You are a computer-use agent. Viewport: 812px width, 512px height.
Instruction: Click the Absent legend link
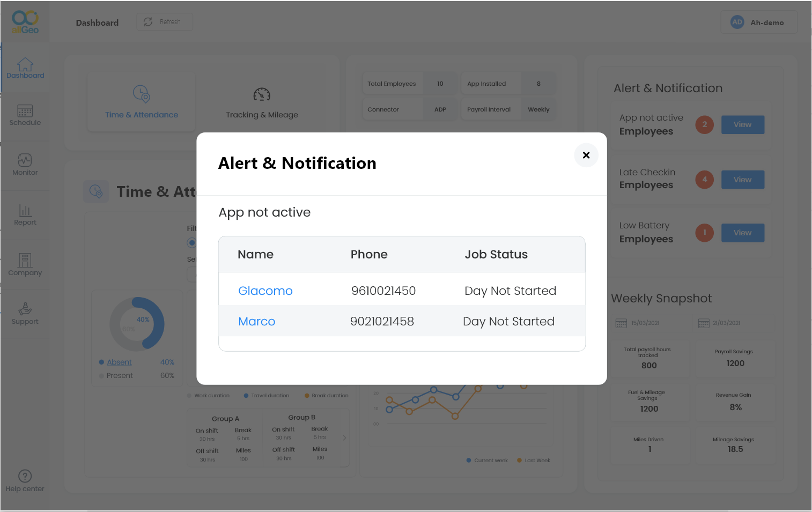(119, 362)
